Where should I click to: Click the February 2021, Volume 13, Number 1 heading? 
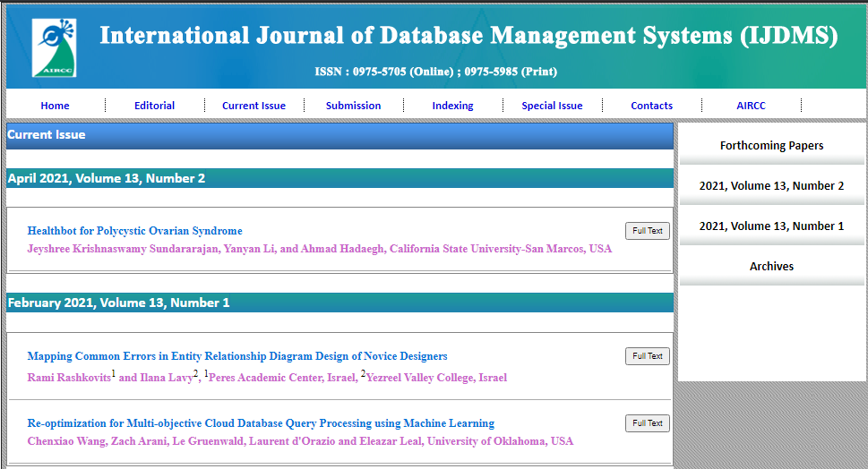tap(339, 303)
